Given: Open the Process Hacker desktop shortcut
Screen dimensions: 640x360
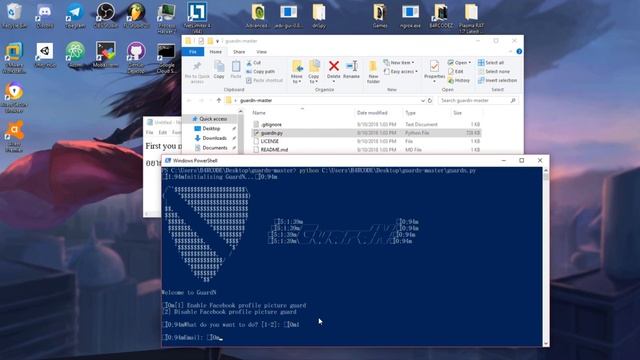Looking at the screenshot, I should coord(167,18).
